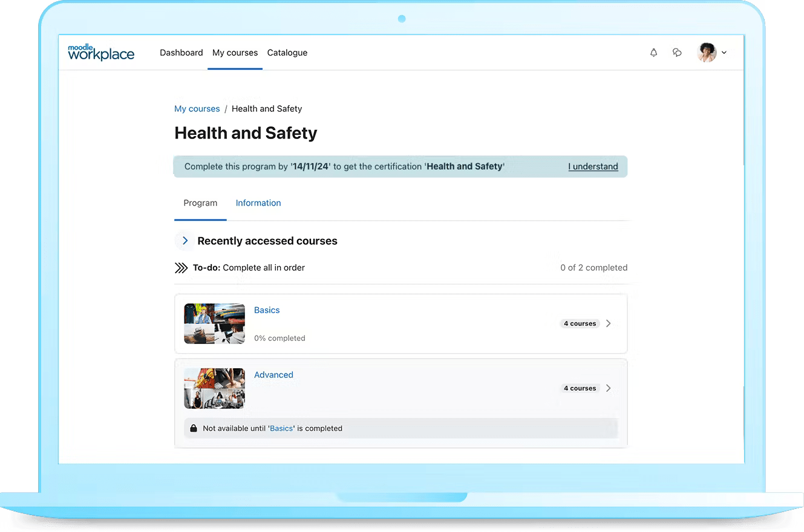Click the '0 of 2 completed' text
Screen dimensions: 804x532
593,268
